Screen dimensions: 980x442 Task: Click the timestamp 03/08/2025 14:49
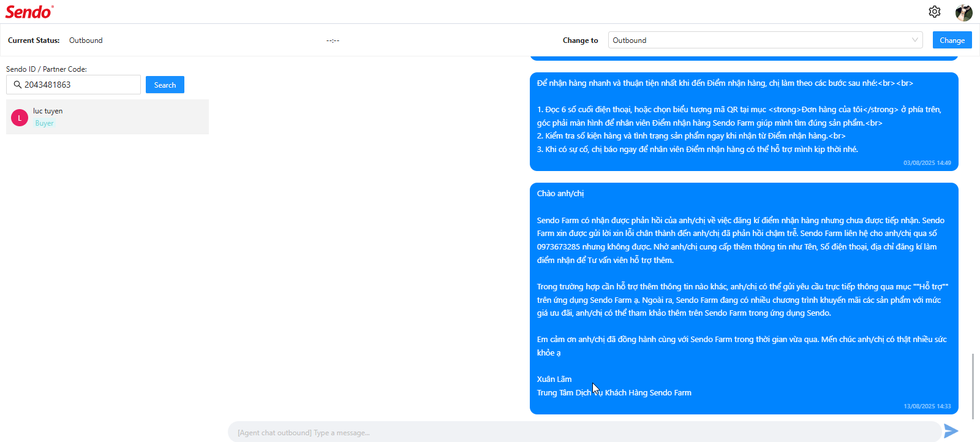point(927,163)
